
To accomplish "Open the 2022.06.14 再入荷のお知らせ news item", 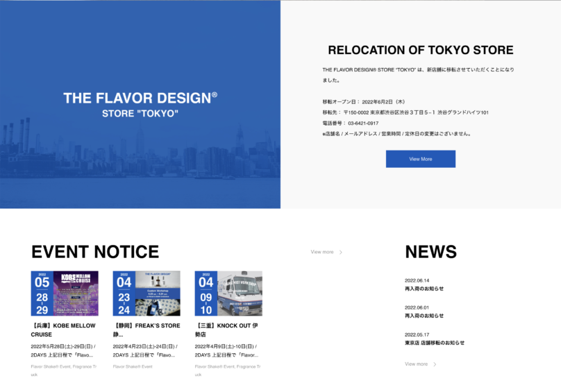I will click(x=424, y=284).
